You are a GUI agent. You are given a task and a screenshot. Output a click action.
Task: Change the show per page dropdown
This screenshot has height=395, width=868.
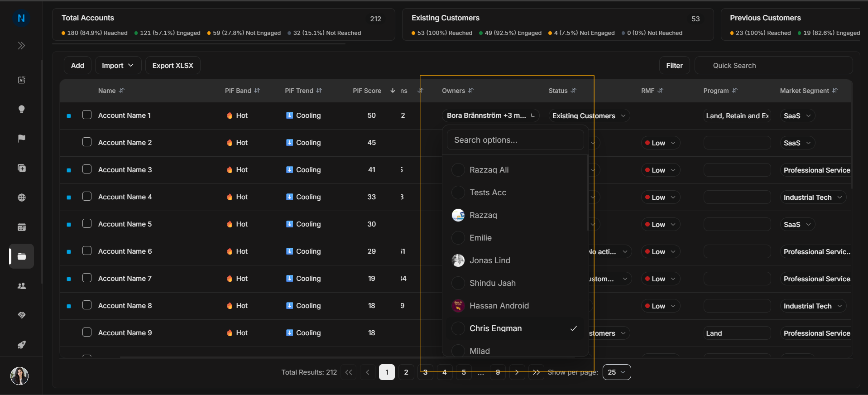tap(617, 372)
